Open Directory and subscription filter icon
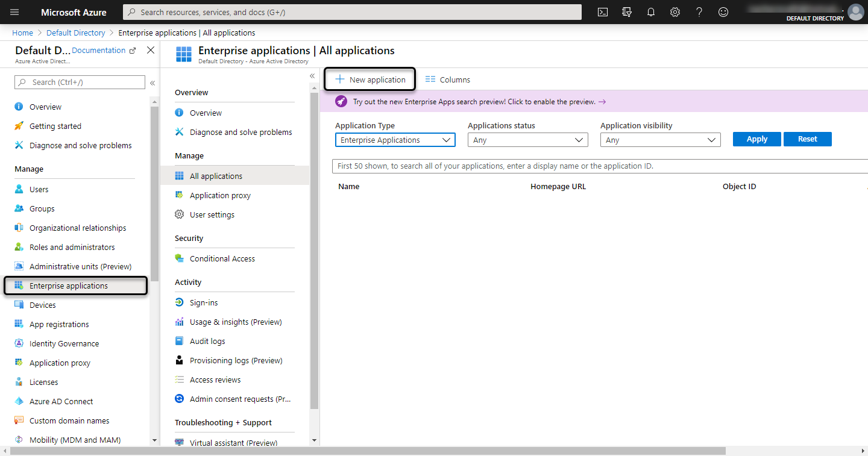This screenshot has width=868, height=456. (627, 12)
